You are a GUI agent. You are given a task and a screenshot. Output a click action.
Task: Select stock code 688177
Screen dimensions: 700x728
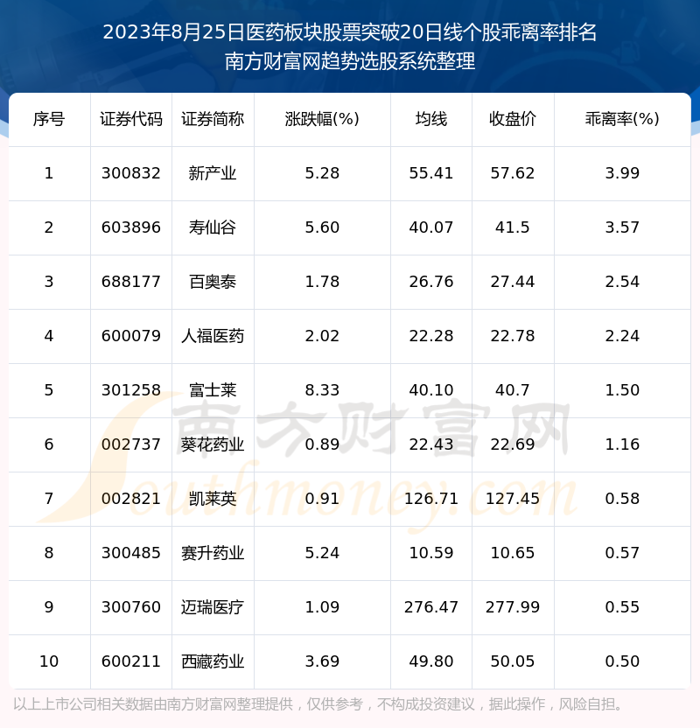pyautogui.click(x=131, y=282)
